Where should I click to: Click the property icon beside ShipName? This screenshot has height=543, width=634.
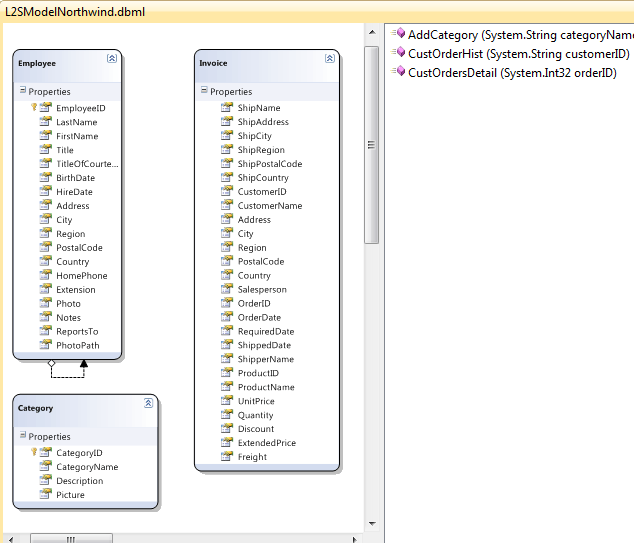click(227, 107)
